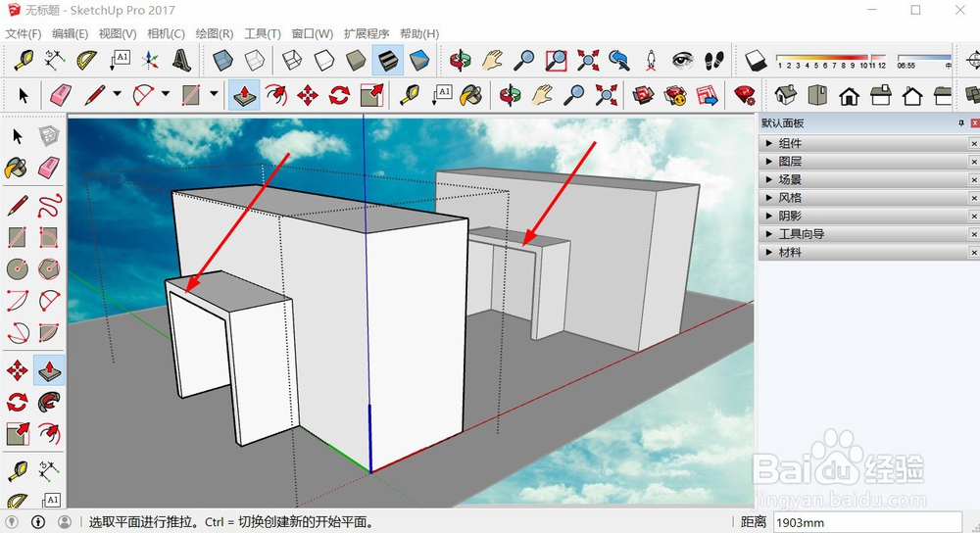Viewport: 980px width, 533px height.
Task: Select the Offset tool in left palette
Action: pyautogui.click(x=49, y=433)
